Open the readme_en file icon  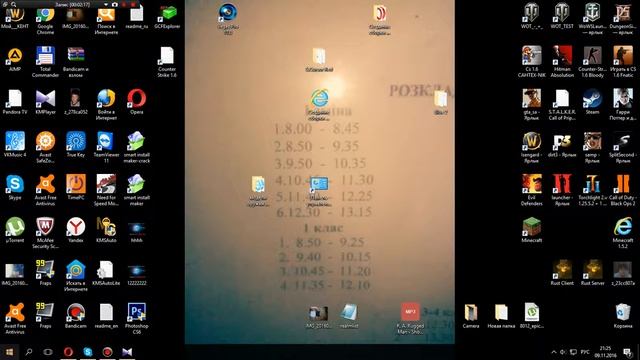point(106,316)
